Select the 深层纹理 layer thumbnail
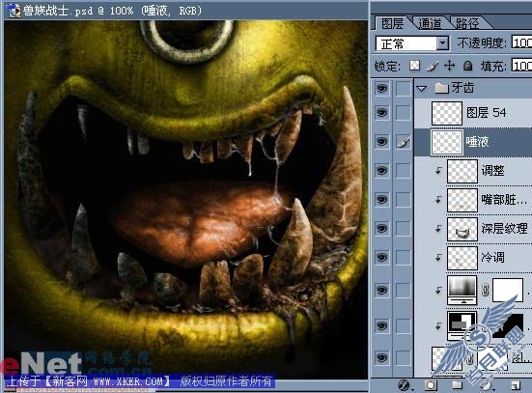Image resolution: width=532 pixels, height=393 pixels. [462, 229]
